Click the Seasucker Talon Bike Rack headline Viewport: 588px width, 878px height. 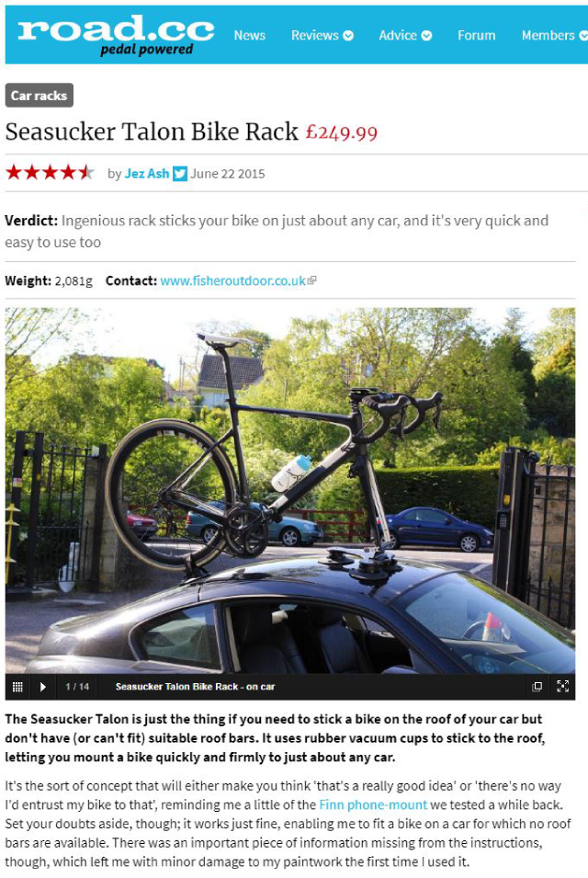(152, 131)
